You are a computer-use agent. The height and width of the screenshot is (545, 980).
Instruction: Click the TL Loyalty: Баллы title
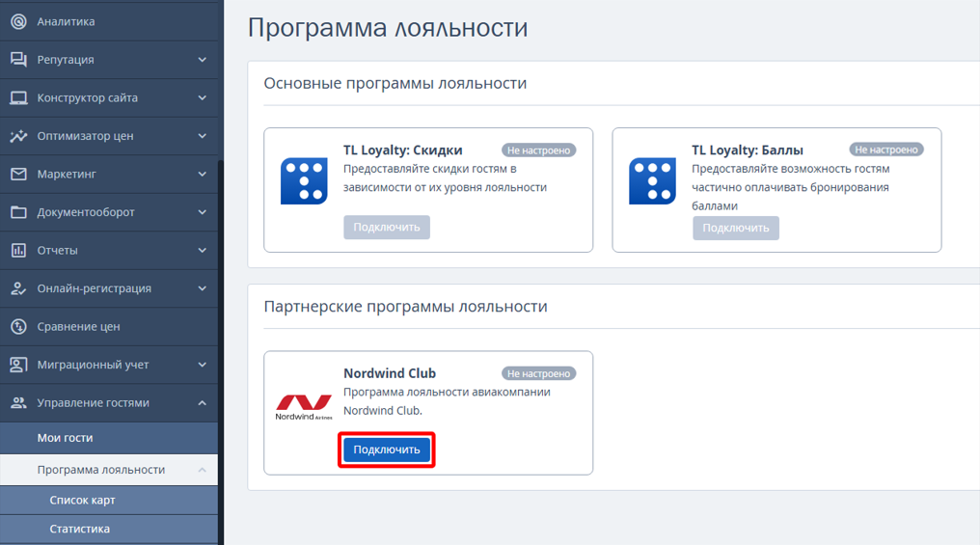pyautogui.click(x=748, y=150)
